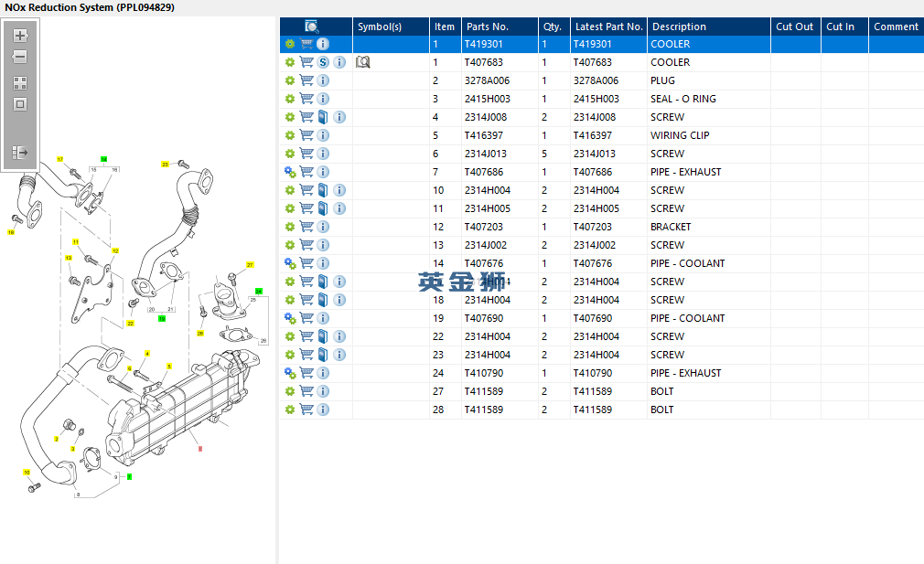Viewport: 924px width, 564px height.
Task: Click the single-square fit view icon
Action: click(x=20, y=104)
